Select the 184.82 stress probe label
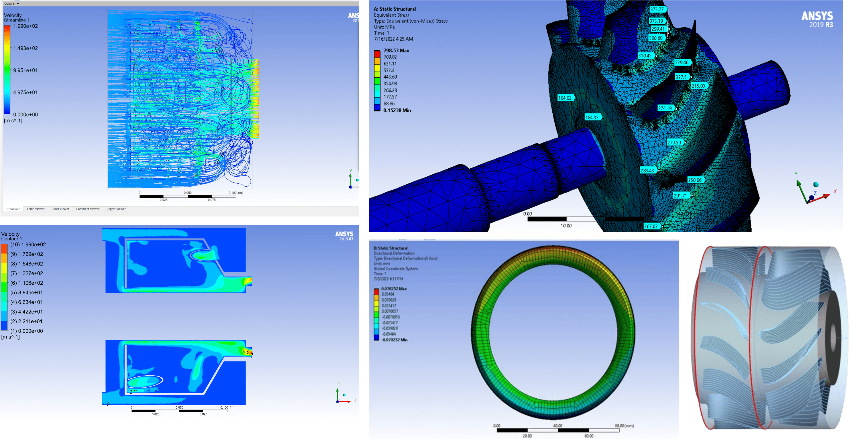The width and height of the screenshot is (868, 439). point(565,98)
